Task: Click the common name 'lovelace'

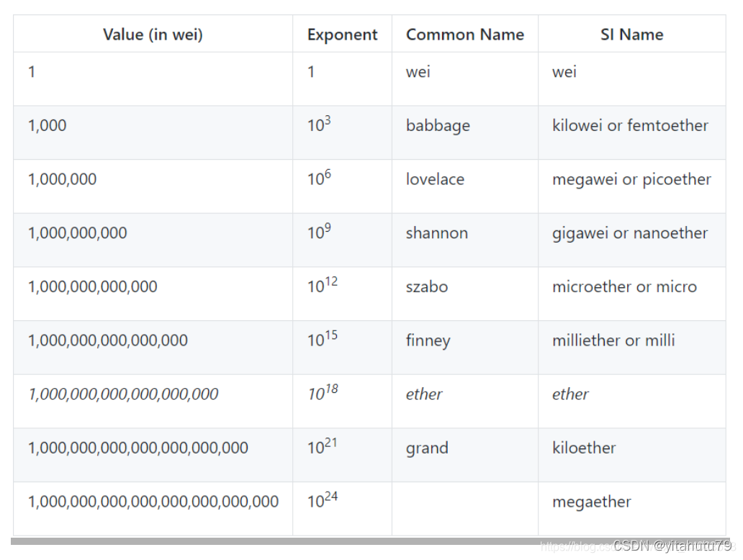Action: point(435,179)
